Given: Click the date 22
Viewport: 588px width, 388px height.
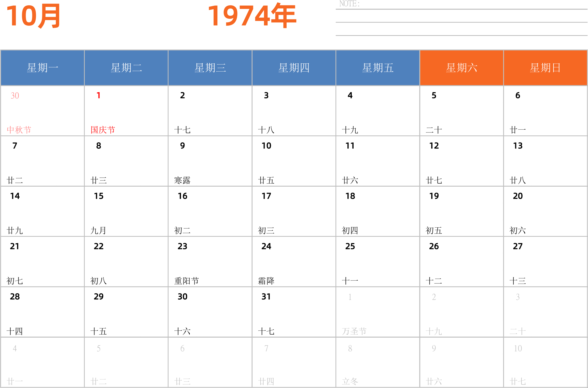Looking at the screenshot, I should pyautogui.click(x=99, y=246).
